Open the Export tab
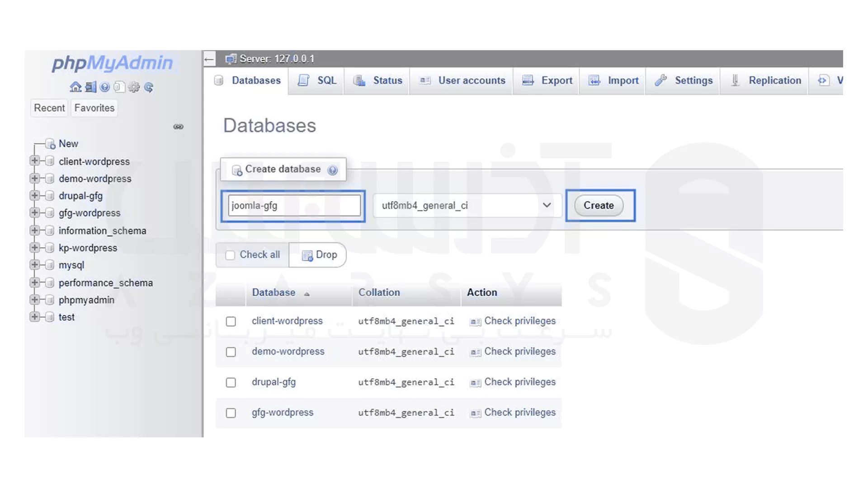The height and width of the screenshot is (488, 868). (x=547, y=80)
